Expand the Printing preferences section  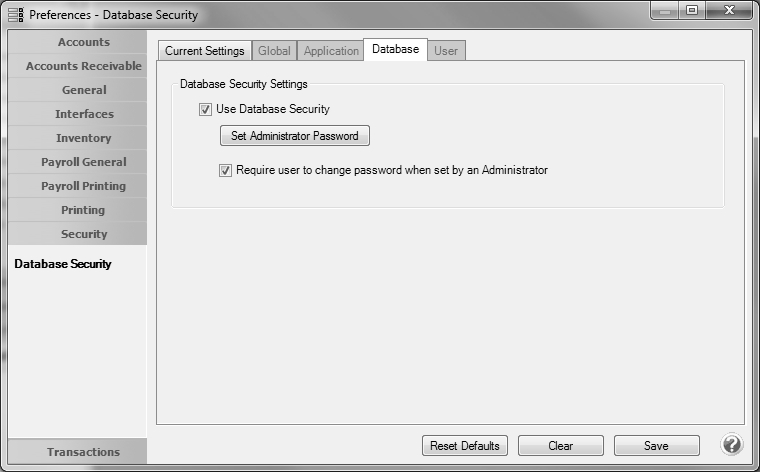(84, 210)
